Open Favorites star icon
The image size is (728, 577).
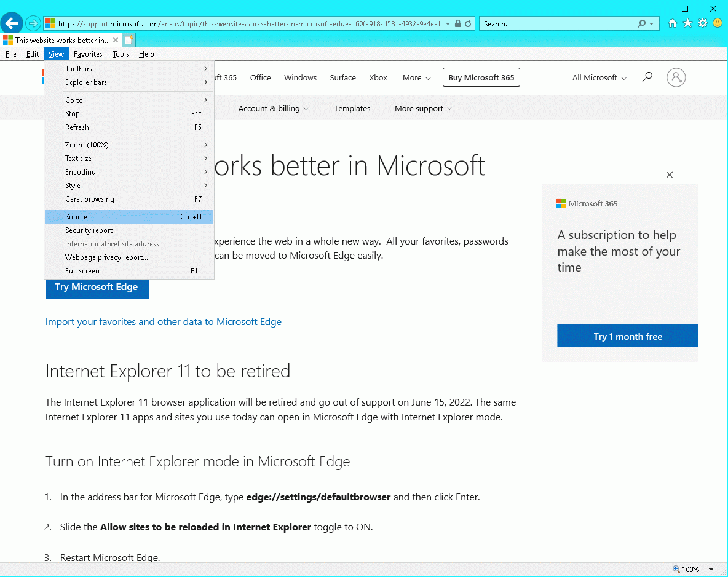687,23
